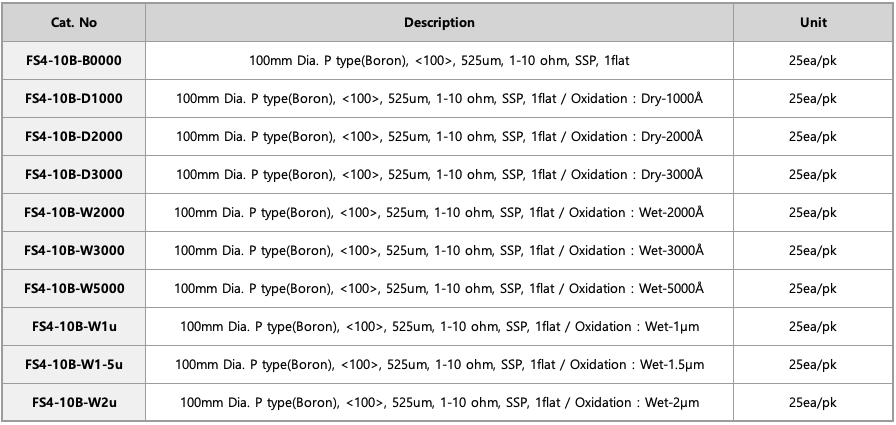Click the Dry-1000Å oxidation description

pos(439,98)
